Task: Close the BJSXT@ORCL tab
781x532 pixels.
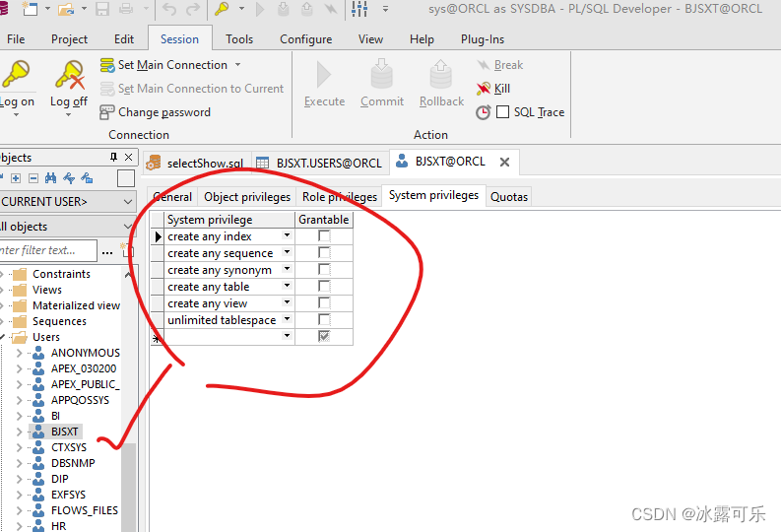Action: 504,163
